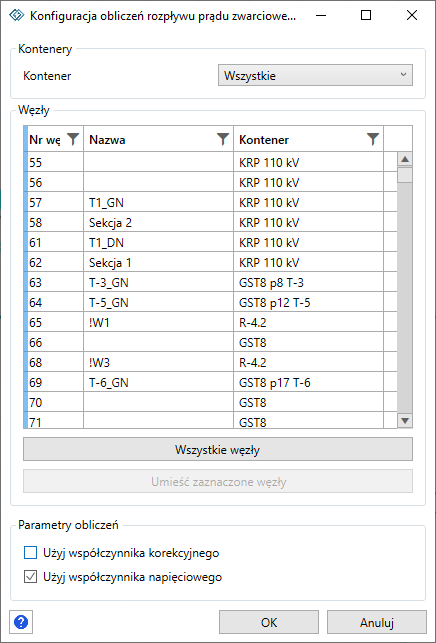Image resolution: width=436 pixels, height=643 pixels.
Task: Open the blue help question mark icon
Action: tap(21, 622)
